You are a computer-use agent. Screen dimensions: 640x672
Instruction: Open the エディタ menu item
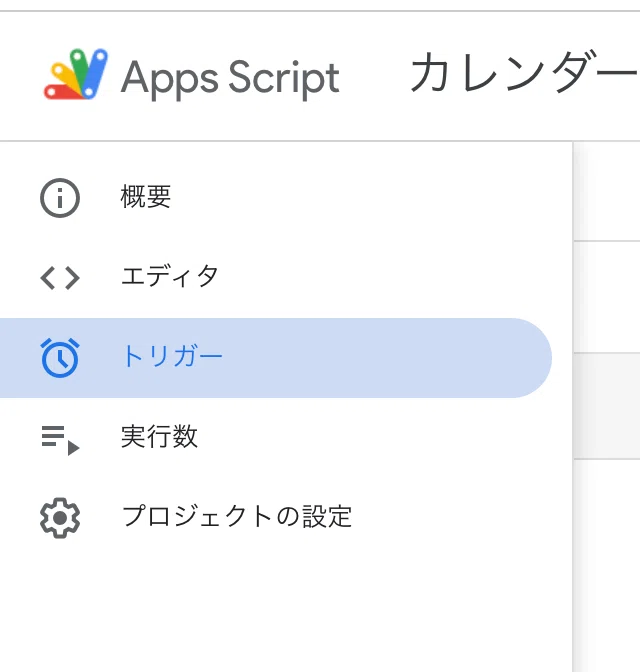click(170, 276)
